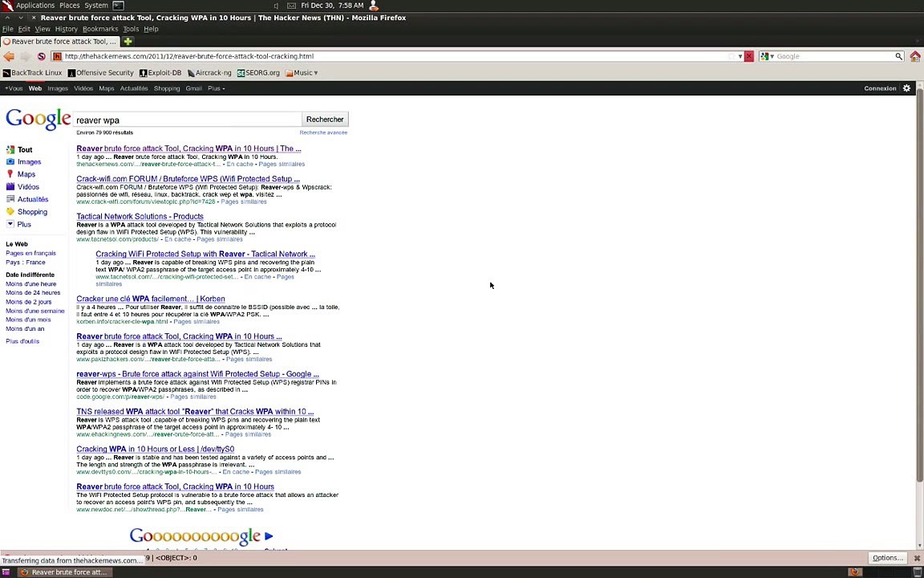Click the user status icon in panel
The height and width of the screenshot is (578, 924).
(x=374, y=6)
